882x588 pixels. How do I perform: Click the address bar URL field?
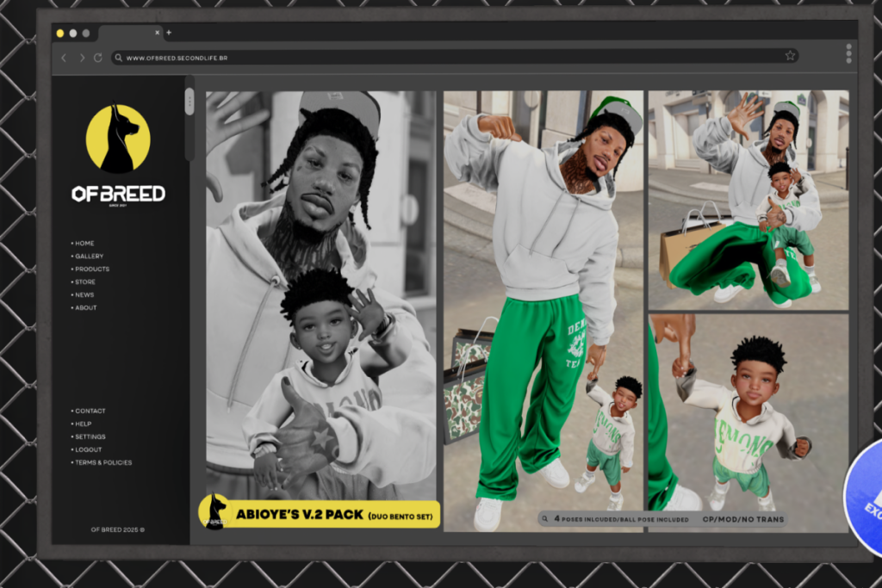click(x=455, y=58)
